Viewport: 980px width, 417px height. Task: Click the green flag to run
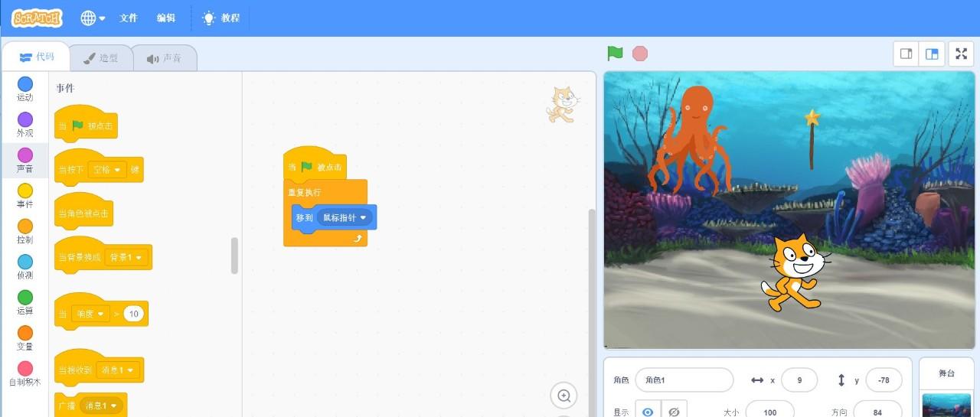pyautogui.click(x=615, y=54)
